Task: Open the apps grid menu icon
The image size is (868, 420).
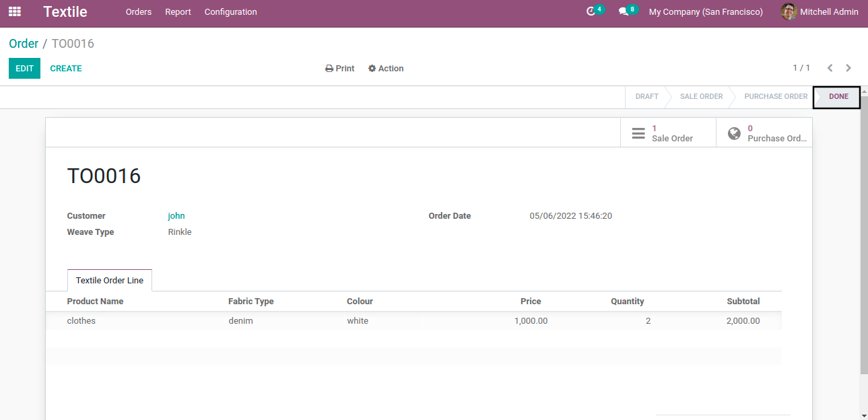Action: [14, 11]
